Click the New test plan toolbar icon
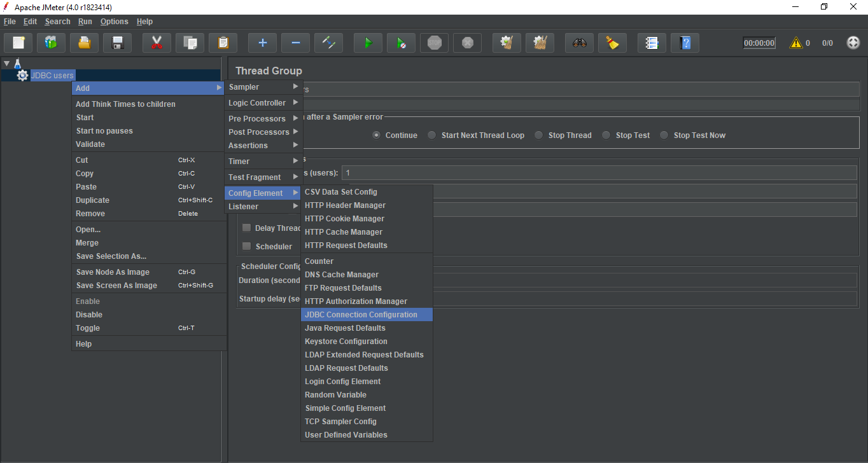868x463 pixels. point(18,43)
